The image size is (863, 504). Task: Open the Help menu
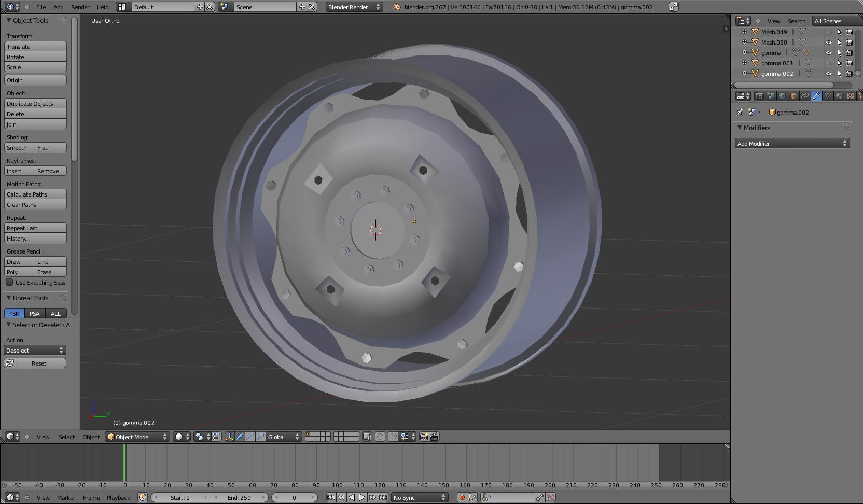coord(102,7)
